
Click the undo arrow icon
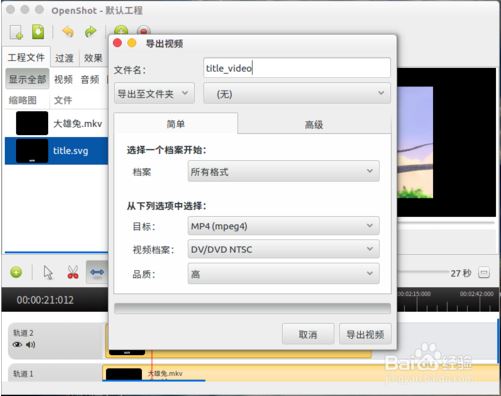tap(68, 32)
